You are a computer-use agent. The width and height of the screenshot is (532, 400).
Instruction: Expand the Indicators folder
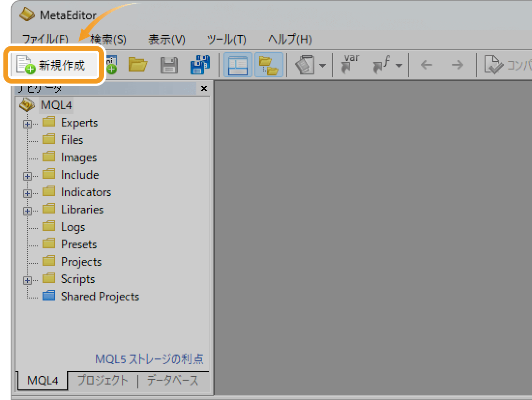tap(28, 193)
